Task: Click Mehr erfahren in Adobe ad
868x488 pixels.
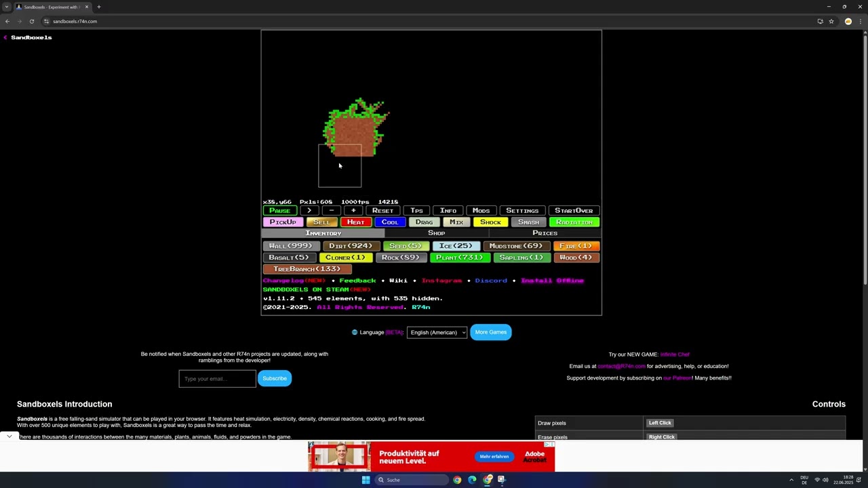Action: pyautogui.click(x=494, y=457)
